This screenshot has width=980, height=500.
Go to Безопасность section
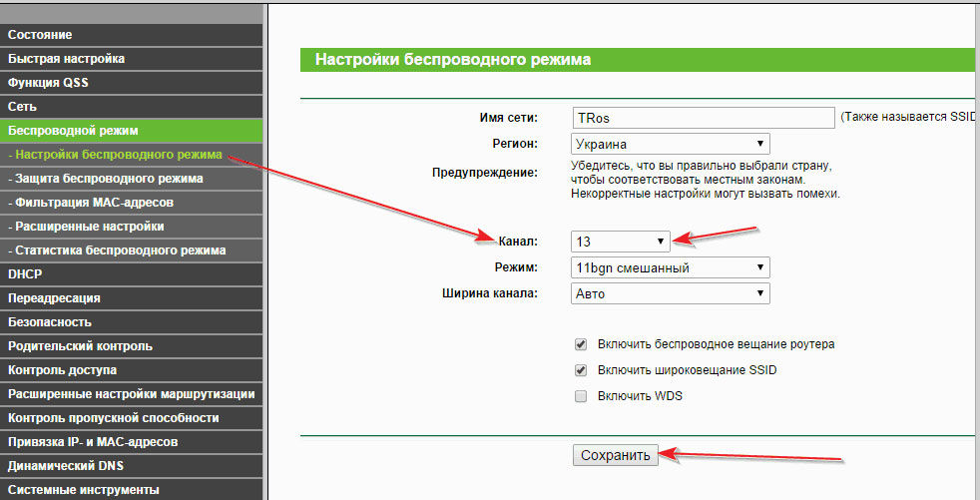(x=132, y=322)
